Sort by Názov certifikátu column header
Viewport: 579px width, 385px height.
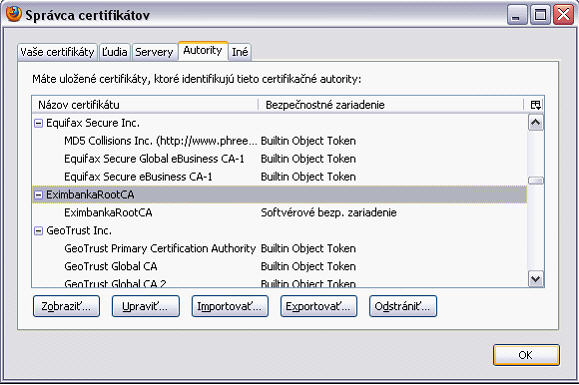click(x=145, y=105)
